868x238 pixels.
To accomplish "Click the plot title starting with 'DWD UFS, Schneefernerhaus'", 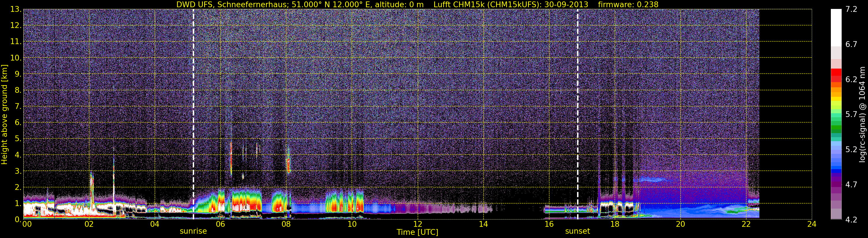I will (x=417, y=4).
